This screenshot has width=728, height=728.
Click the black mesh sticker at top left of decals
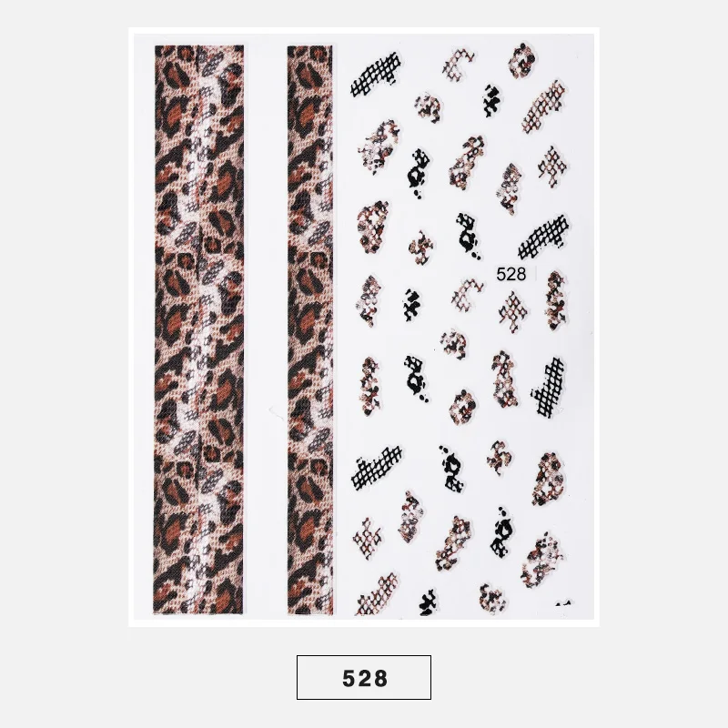[x=376, y=75]
